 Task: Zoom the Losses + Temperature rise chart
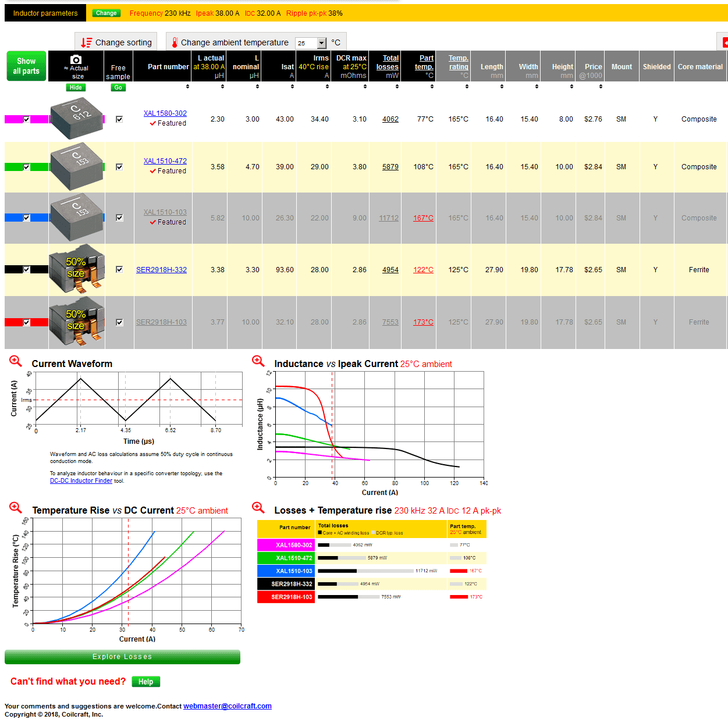click(x=258, y=508)
